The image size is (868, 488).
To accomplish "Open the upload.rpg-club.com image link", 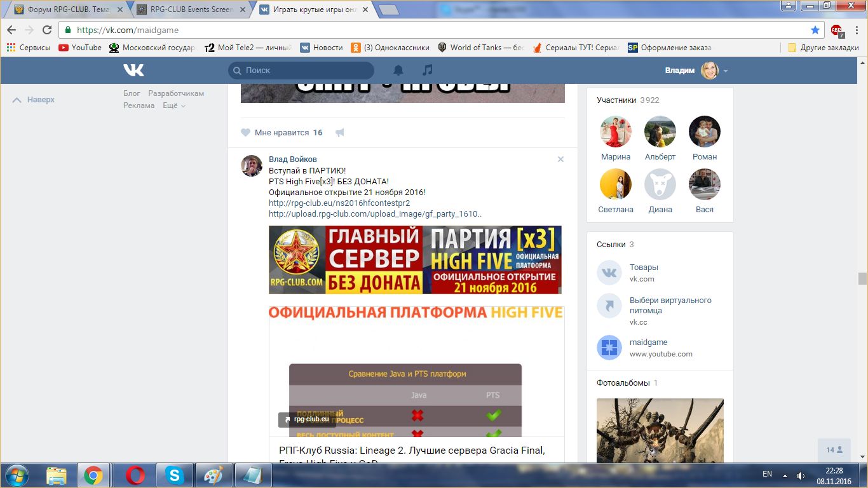I will click(x=375, y=214).
